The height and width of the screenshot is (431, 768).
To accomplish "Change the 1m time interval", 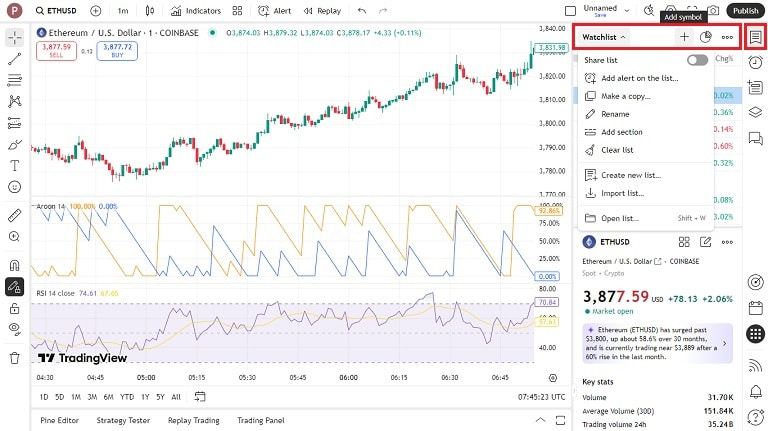I will click(x=123, y=11).
